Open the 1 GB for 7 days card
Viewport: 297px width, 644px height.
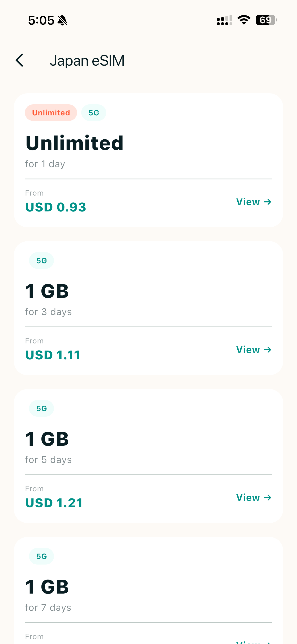click(148, 591)
